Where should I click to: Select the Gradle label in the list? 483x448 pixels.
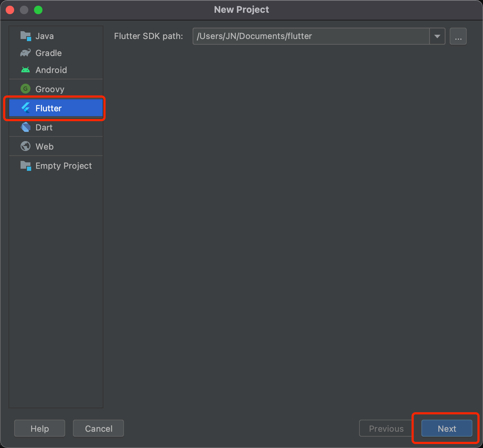coord(49,53)
